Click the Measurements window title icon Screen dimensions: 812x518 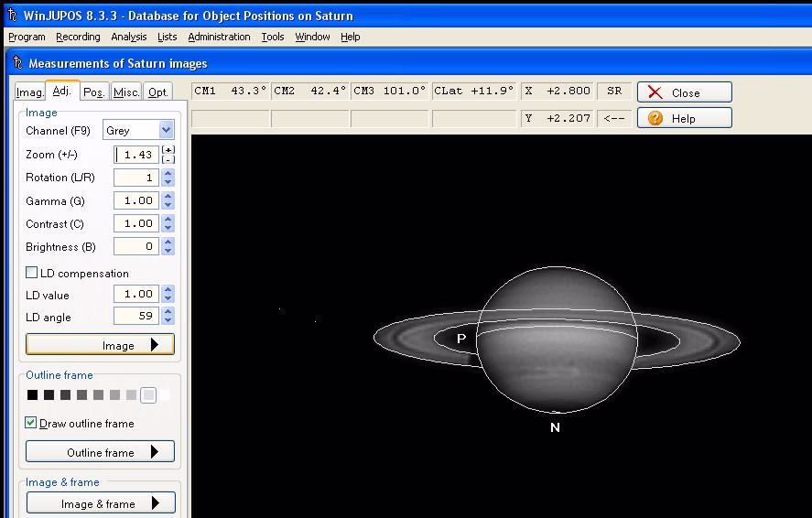[x=17, y=63]
